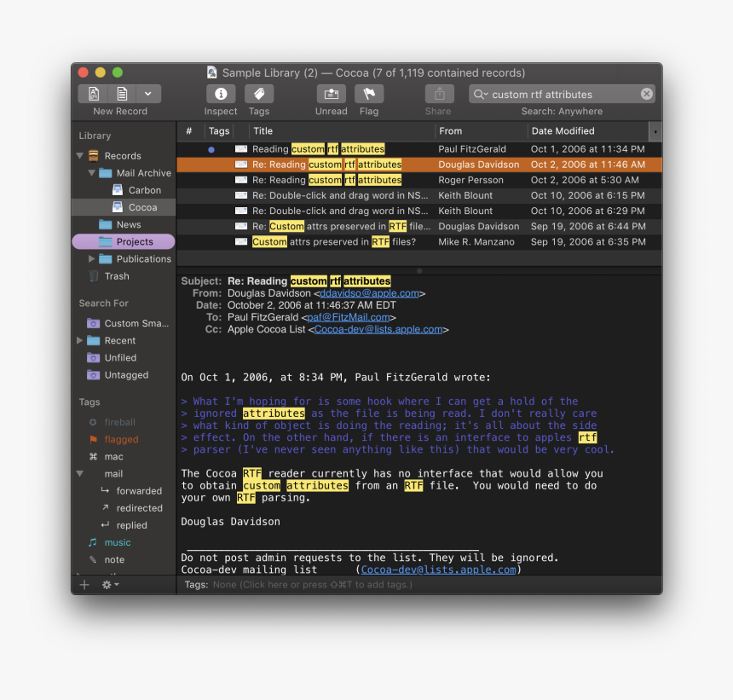Click the mail icon of selected Douglas Davidson row
The width and height of the screenshot is (733, 700).
pyautogui.click(x=241, y=165)
